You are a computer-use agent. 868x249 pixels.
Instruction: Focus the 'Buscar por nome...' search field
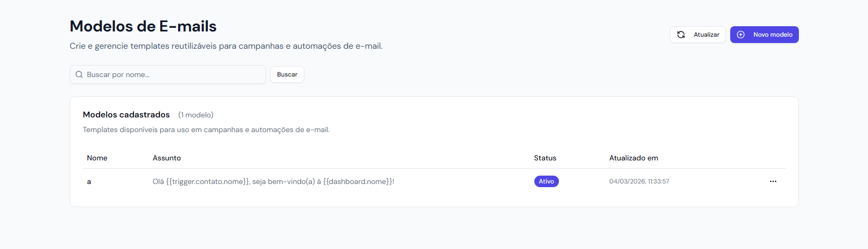pyautogui.click(x=173, y=74)
